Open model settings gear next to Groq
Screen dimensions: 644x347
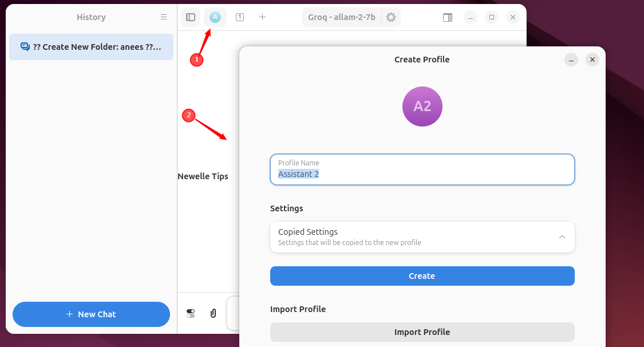[391, 17]
